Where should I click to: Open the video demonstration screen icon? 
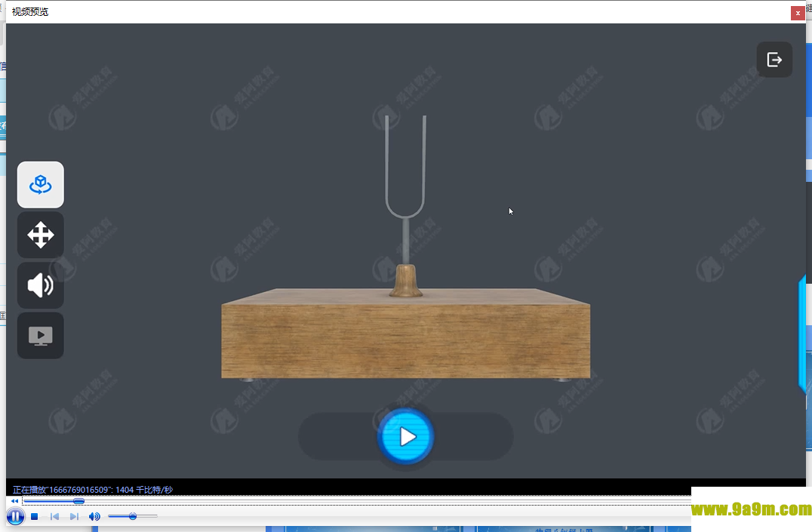[x=41, y=336]
